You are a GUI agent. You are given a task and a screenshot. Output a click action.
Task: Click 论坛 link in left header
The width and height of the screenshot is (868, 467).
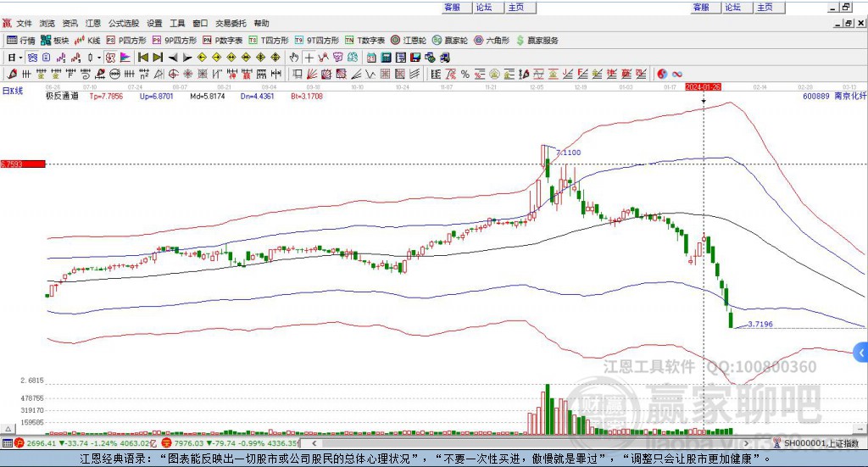tap(484, 7)
